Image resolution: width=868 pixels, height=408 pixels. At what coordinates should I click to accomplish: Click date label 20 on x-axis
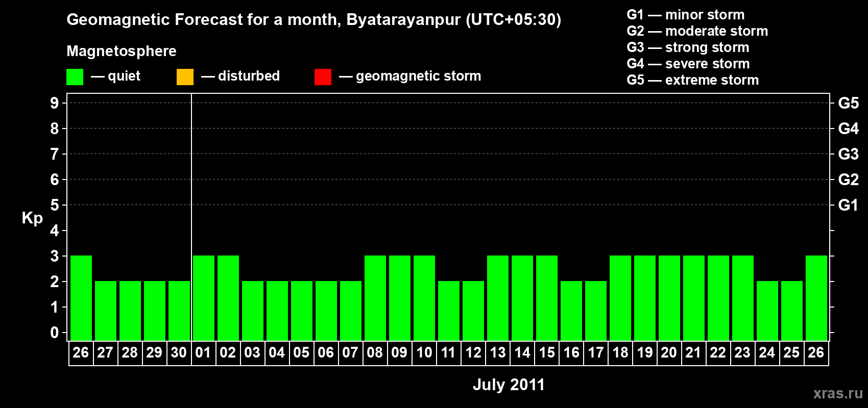point(669,352)
